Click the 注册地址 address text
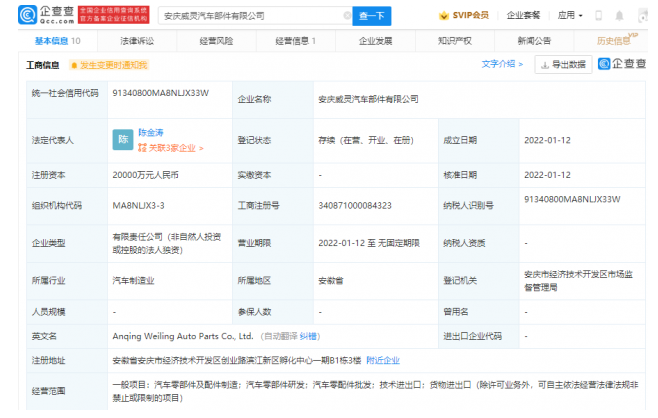The width and height of the screenshot is (658, 418). click(237, 360)
